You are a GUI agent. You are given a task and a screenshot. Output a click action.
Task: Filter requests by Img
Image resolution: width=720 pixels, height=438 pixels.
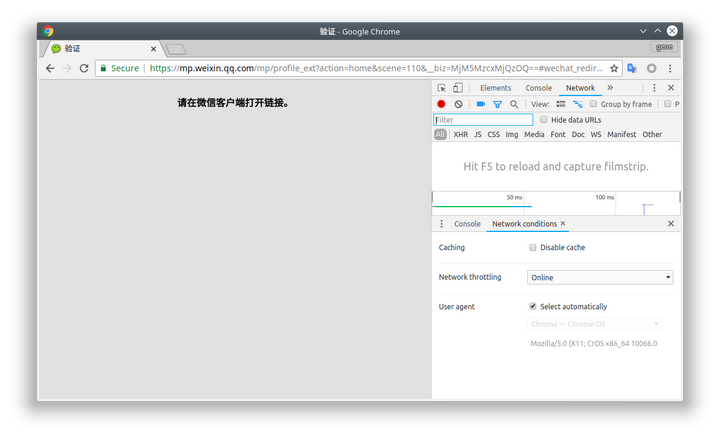[x=512, y=135]
